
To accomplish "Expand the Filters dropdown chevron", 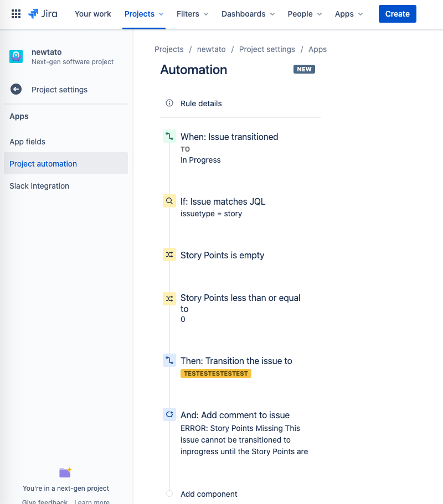I will coord(206,14).
